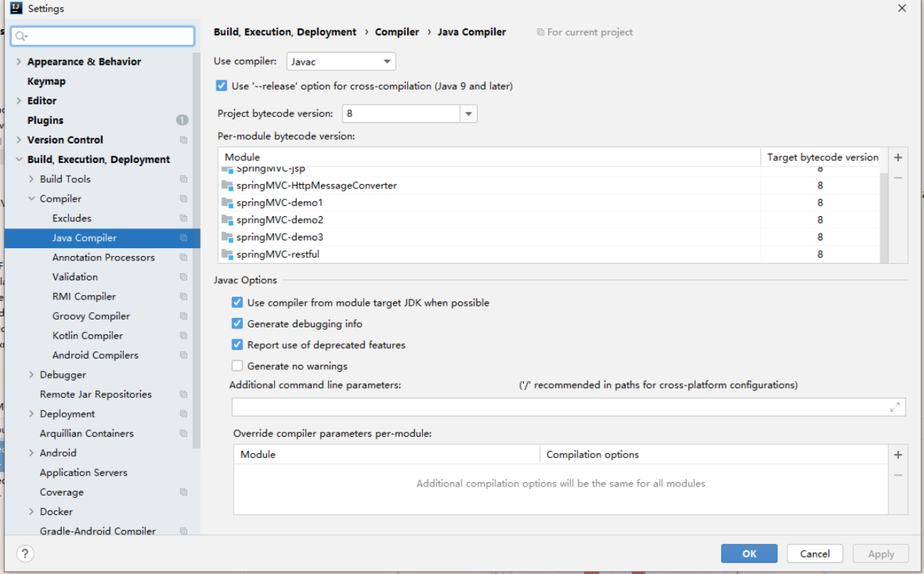Expand the Editor section

[19, 101]
